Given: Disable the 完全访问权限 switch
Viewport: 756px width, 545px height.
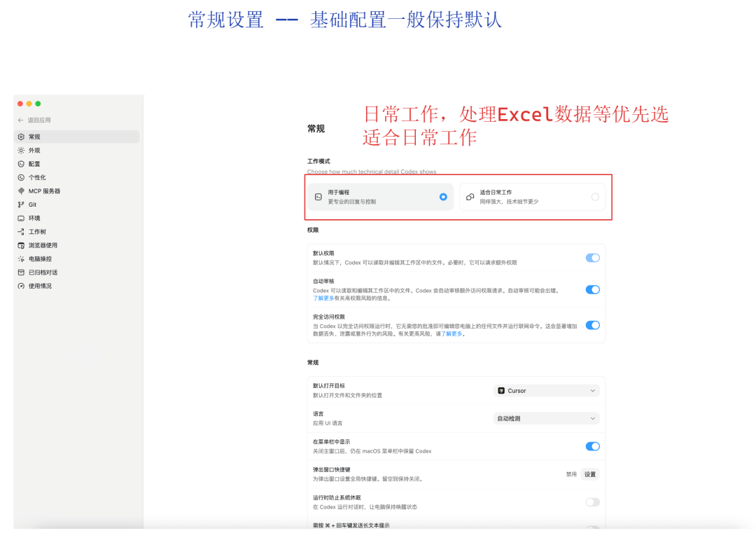Looking at the screenshot, I should [x=593, y=325].
